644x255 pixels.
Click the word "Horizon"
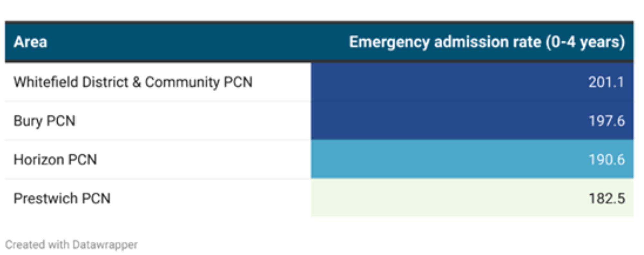pos(39,160)
